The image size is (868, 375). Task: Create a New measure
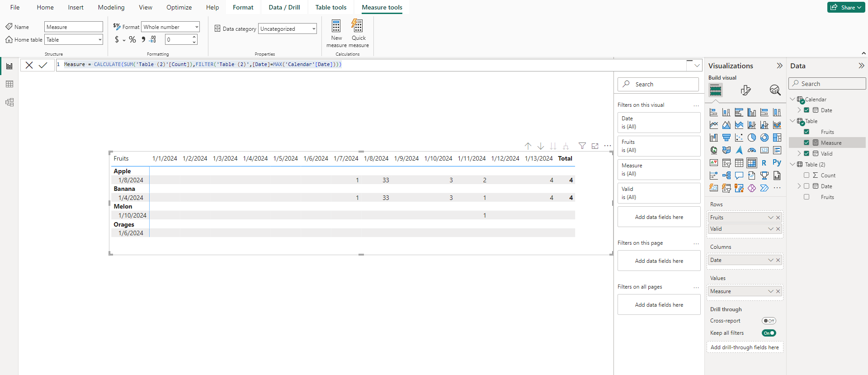click(336, 33)
